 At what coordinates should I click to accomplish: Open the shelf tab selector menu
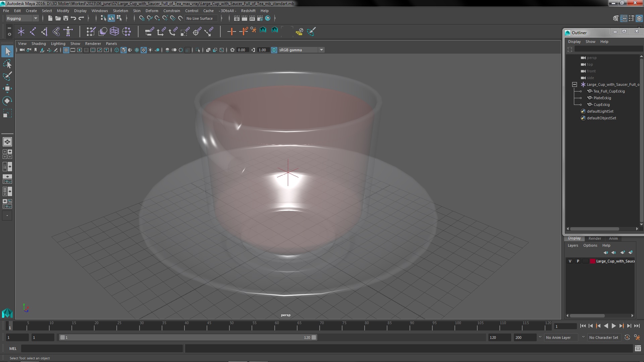(x=9, y=28)
